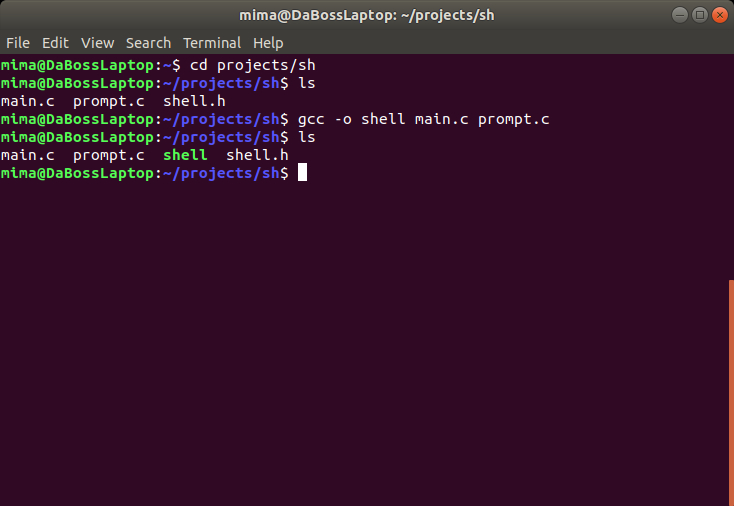This screenshot has width=734, height=506.
Task: Open the Help menu
Action: click(268, 44)
